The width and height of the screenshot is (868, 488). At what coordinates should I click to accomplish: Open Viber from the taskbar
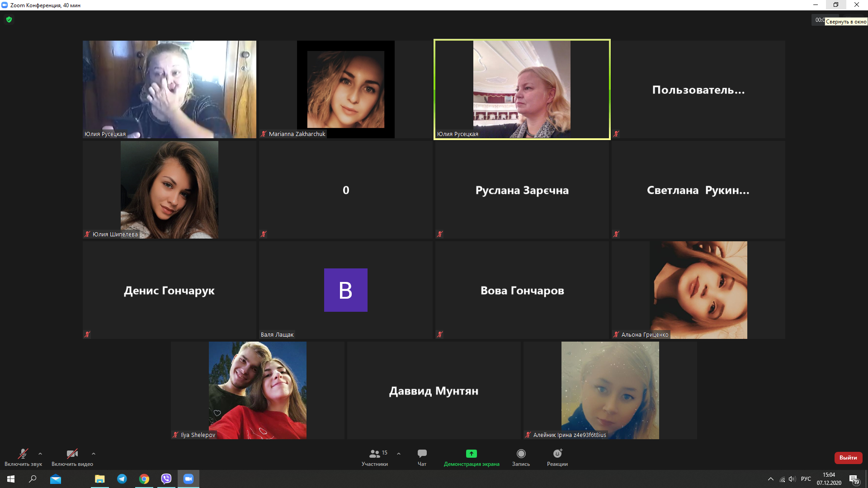pos(166,479)
